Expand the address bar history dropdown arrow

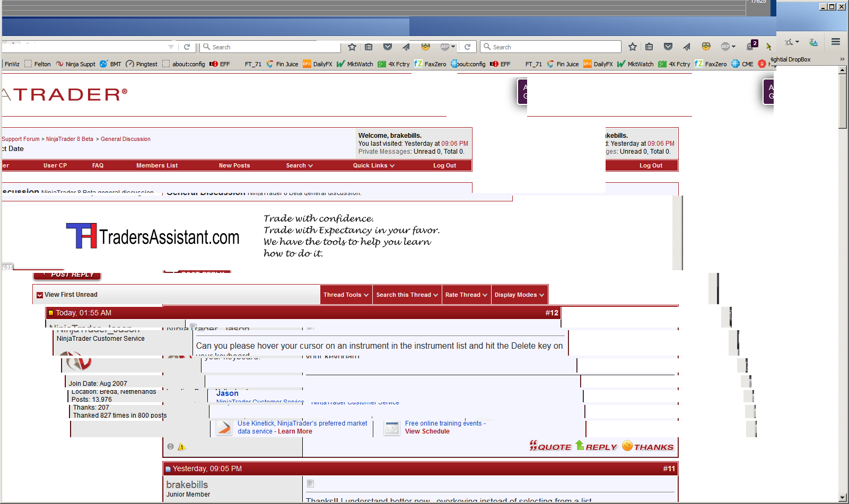point(171,47)
